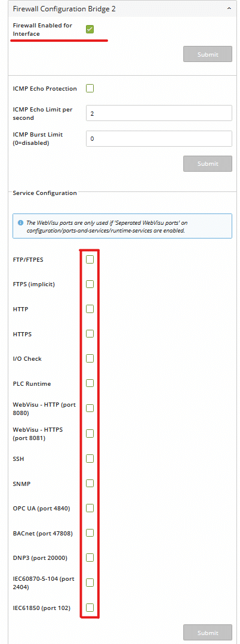
Task: Focus the ICMP Echo Limit per second field
Action: [159, 113]
